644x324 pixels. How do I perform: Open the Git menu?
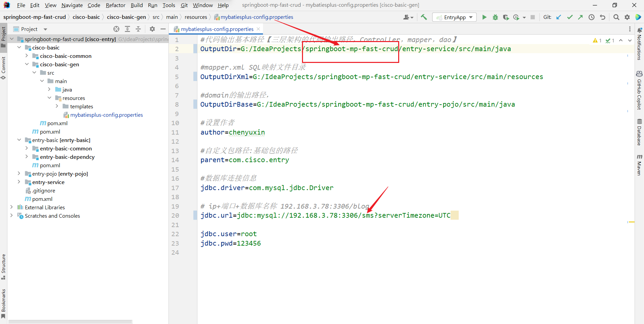(184, 5)
